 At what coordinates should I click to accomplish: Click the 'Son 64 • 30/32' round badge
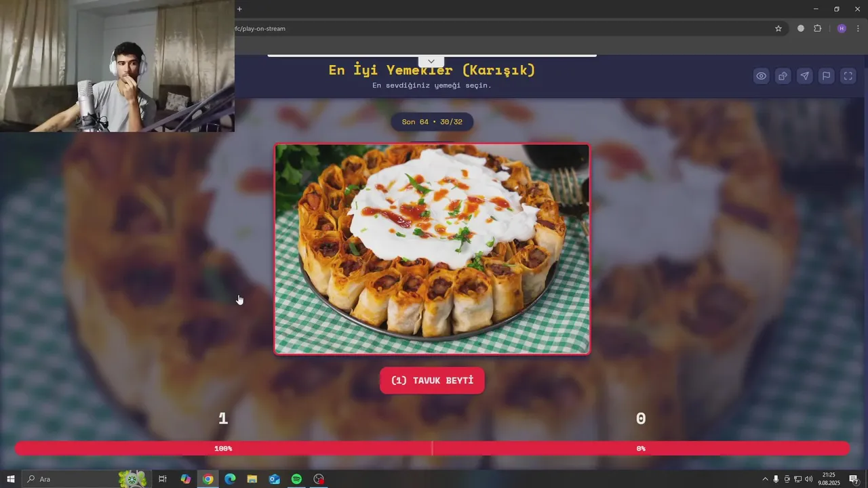coord(432,122)
